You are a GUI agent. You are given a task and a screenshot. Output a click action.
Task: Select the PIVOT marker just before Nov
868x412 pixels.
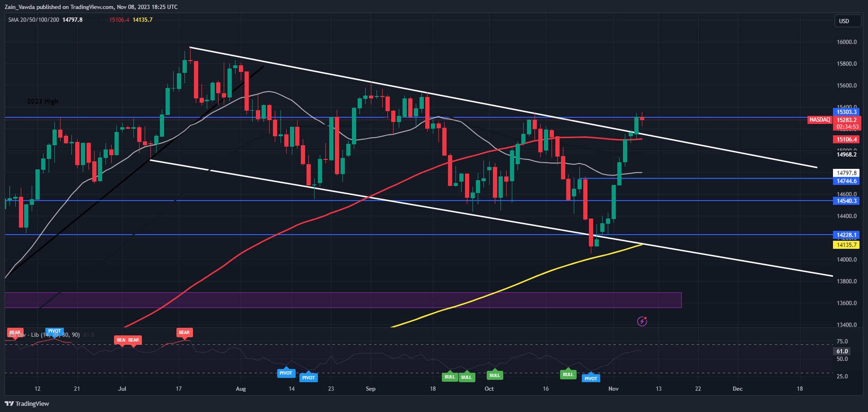click(591, 378)
